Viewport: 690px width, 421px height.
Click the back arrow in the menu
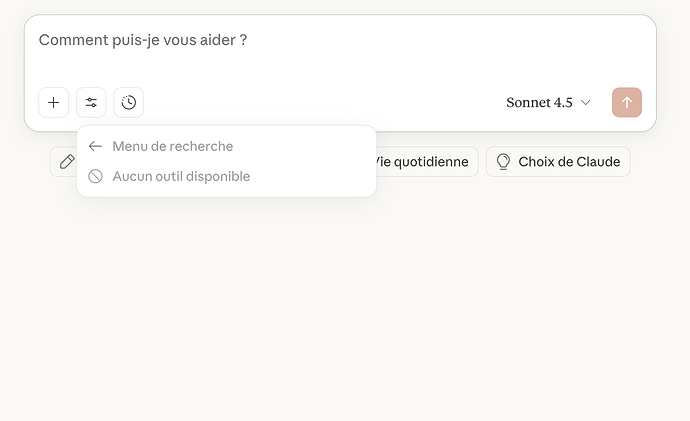coord(95,146)
